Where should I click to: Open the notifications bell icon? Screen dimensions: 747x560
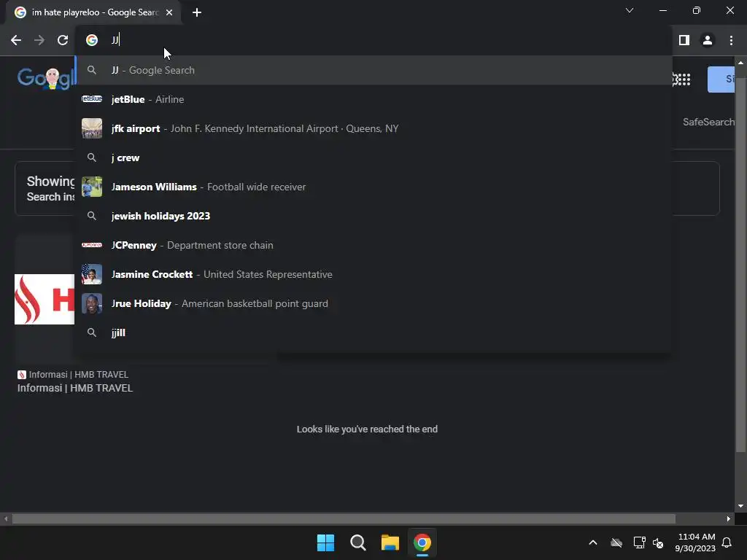pyautogui.click(x=727, y=542)
